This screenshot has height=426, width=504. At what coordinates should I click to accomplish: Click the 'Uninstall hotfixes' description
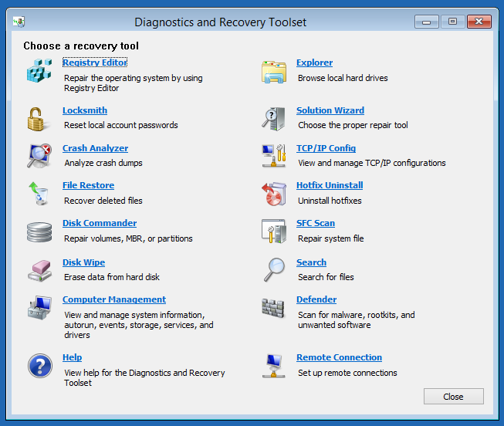click(330, 201)
